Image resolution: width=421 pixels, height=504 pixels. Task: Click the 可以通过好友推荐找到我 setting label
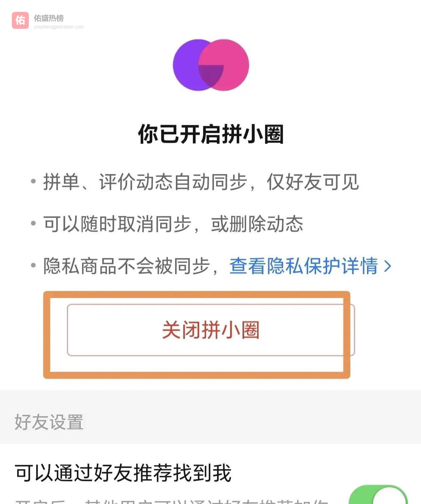point(123,473)
